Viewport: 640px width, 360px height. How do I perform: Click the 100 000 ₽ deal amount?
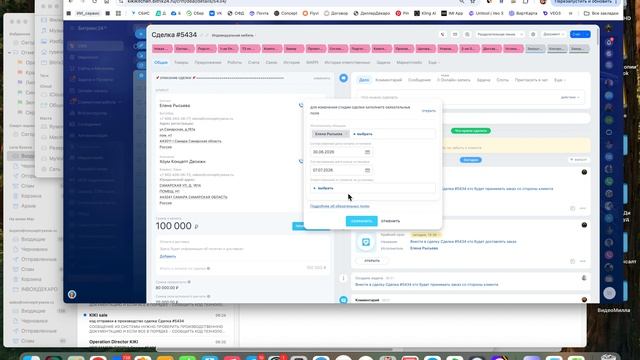coord(177,226)
